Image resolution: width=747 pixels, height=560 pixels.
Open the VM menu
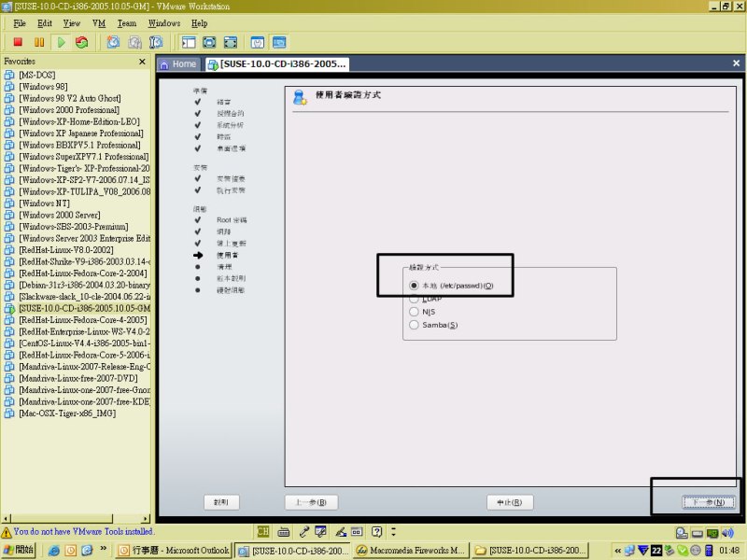click(x=99, y=23)
